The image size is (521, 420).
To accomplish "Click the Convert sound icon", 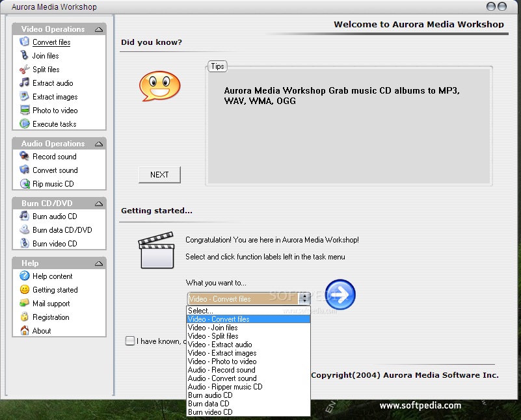I will tap(24, 170).
